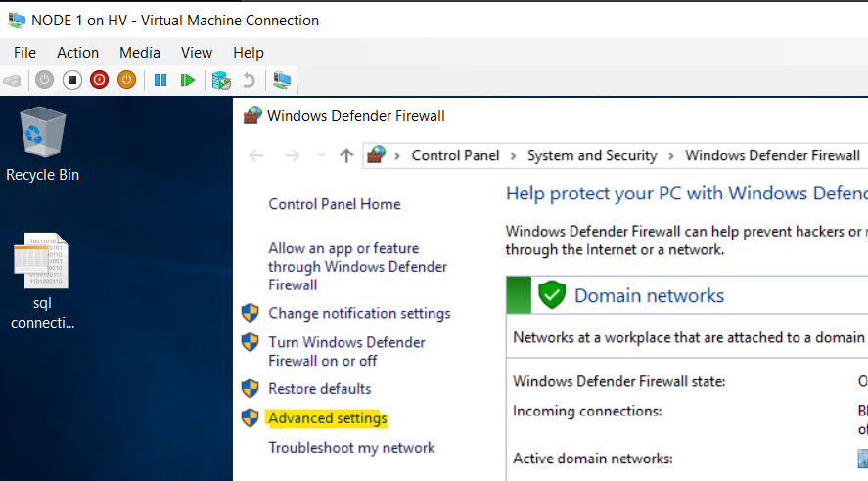Expand chevron after System and Security breadcrumb
Viewport: 868px width, 481px height.
pyautogui.click(x=671, y=155)
